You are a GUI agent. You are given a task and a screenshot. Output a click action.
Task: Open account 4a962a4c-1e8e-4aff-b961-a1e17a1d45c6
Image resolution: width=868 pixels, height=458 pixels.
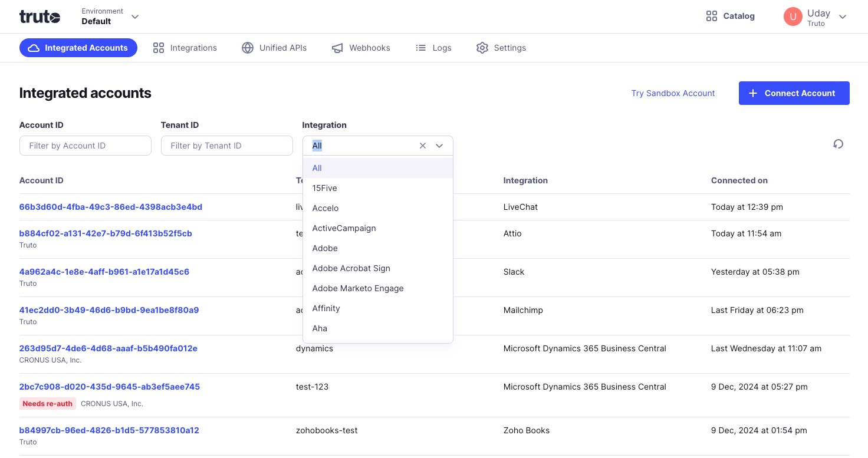[x=104, y=272]
